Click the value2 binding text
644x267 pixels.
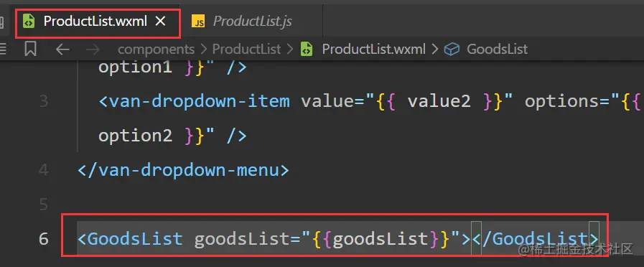pos(439,101)
